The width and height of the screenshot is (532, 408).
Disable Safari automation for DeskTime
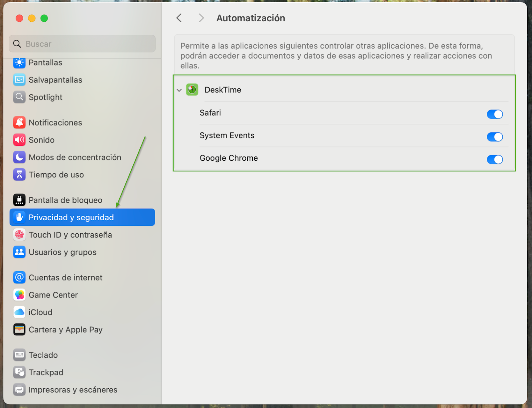click(494, 114)
